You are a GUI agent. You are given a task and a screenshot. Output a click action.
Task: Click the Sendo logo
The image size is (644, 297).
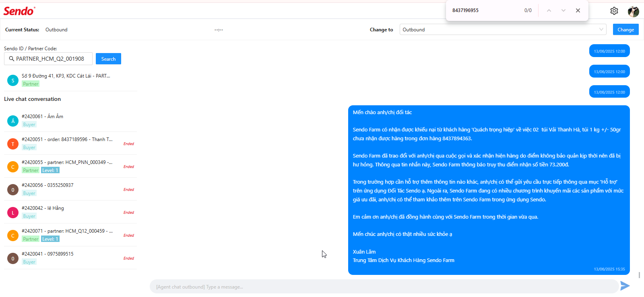pos(19,11)
